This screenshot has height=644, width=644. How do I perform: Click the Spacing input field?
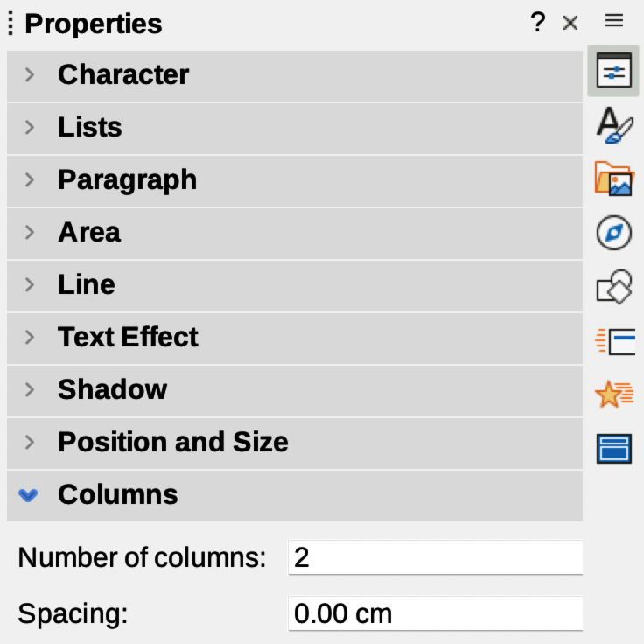[435, 613]
